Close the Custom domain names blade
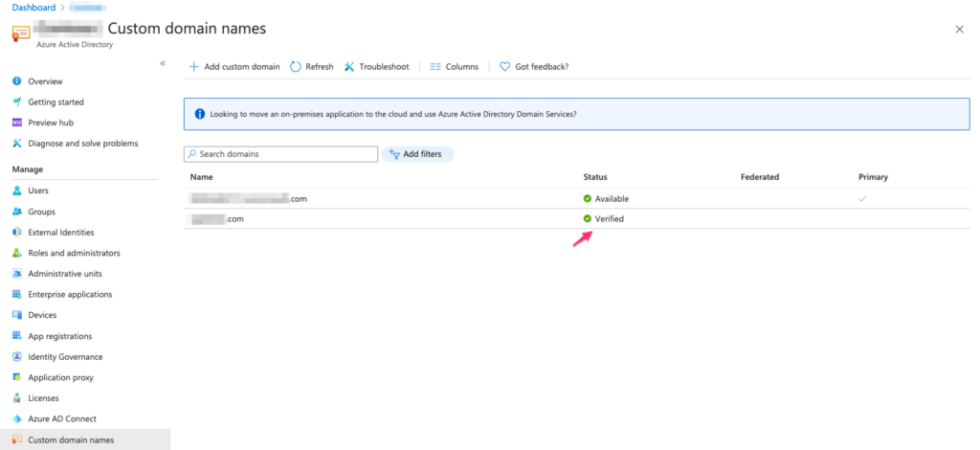This screenshot has height=450, width=980. [959, 30]
